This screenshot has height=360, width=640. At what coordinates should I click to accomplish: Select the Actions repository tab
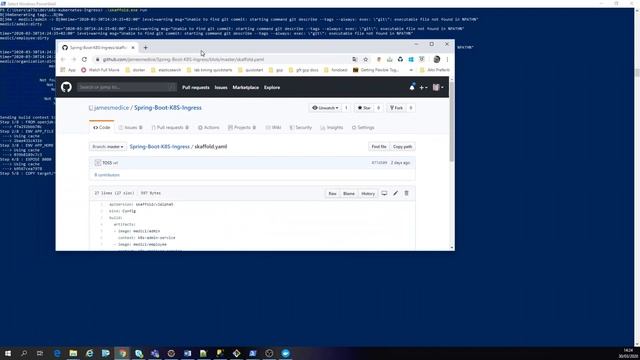(209, 127)
